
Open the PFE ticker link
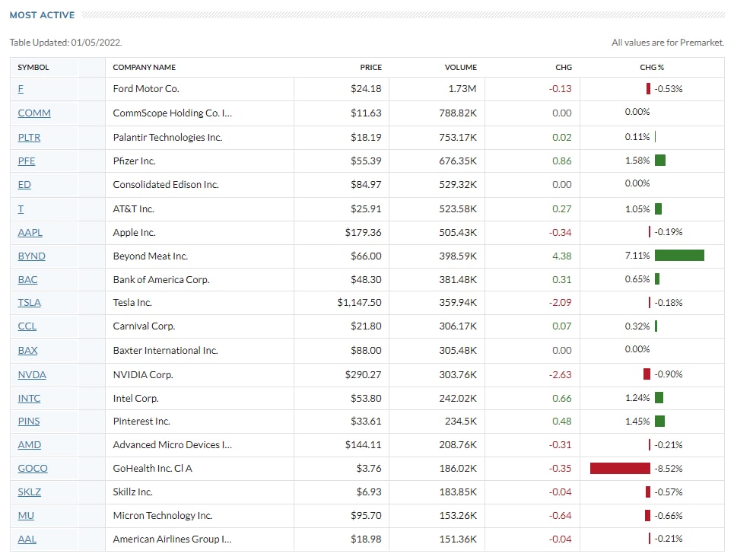click(x=27, y=161)
